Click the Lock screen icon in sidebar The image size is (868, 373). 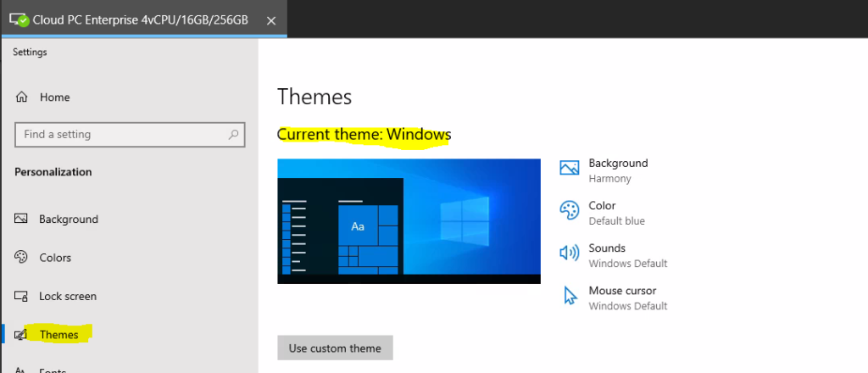21,296
